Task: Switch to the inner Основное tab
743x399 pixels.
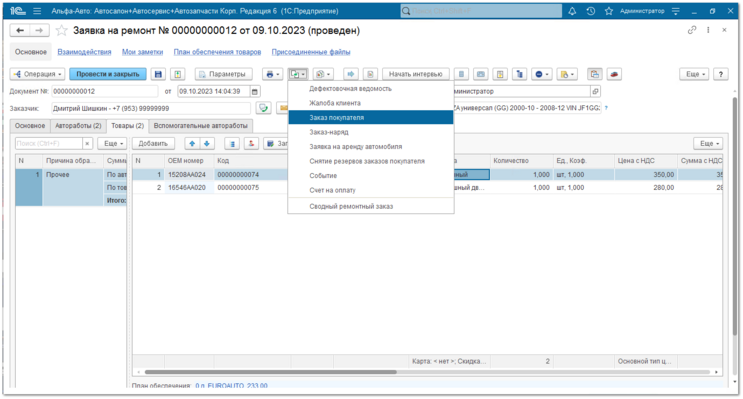Action: click(30, 126)
